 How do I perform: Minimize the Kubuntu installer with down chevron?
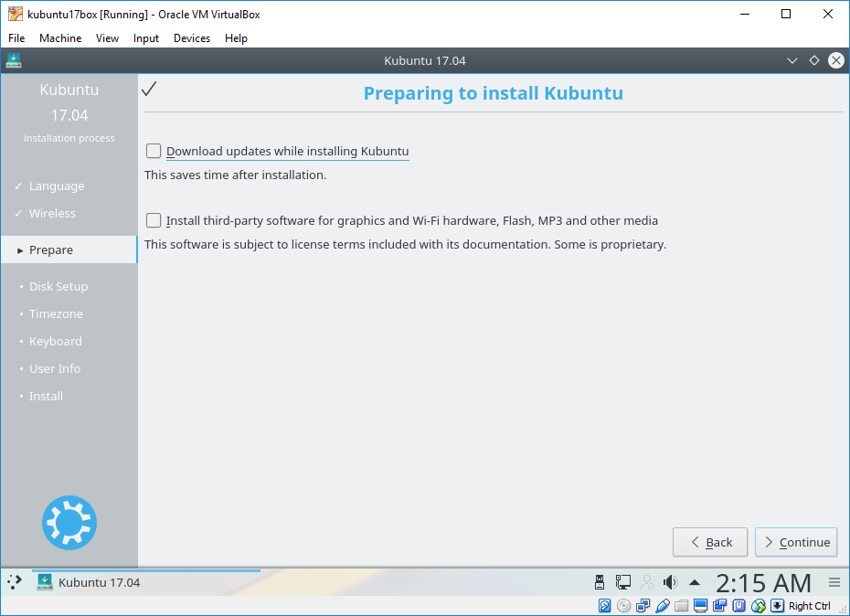[792, 60]
